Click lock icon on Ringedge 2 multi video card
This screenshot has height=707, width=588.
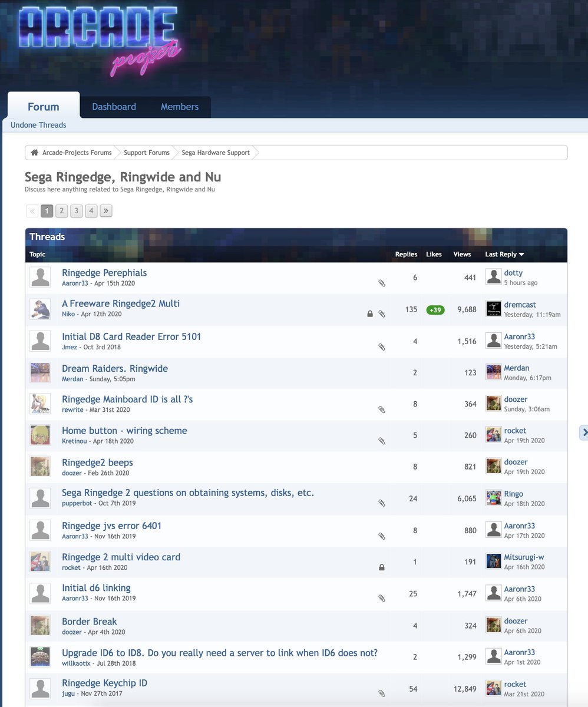pyautogui.click(x=382, y=567)
